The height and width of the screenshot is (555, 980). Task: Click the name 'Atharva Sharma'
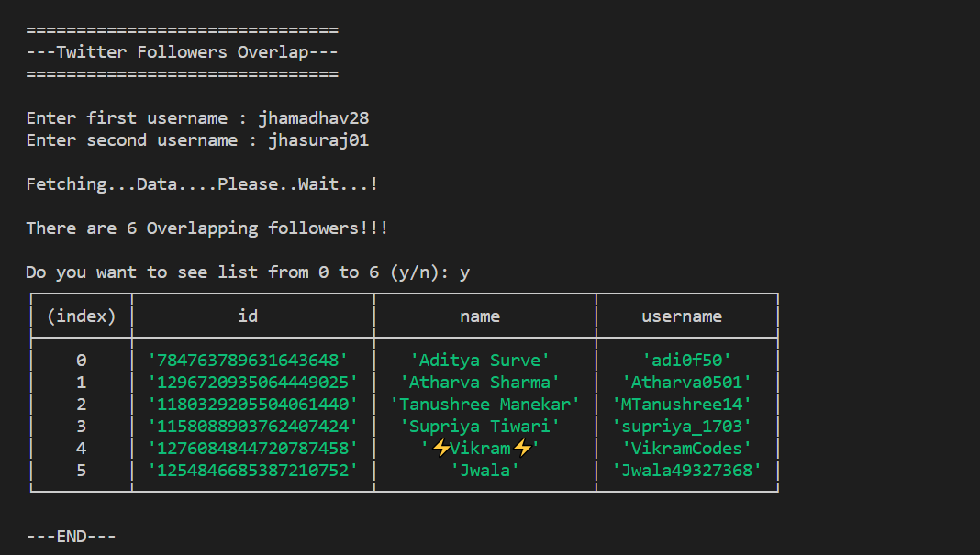(479, 382)
